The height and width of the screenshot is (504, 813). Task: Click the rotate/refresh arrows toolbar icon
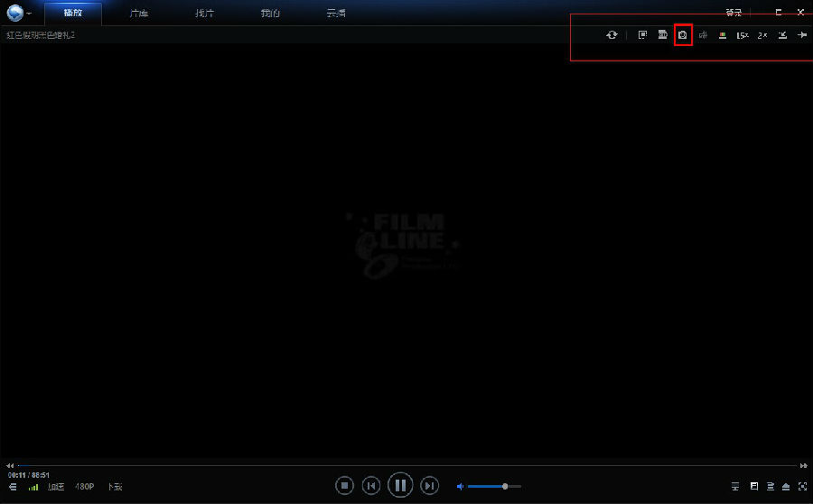(x=612, y=34)
